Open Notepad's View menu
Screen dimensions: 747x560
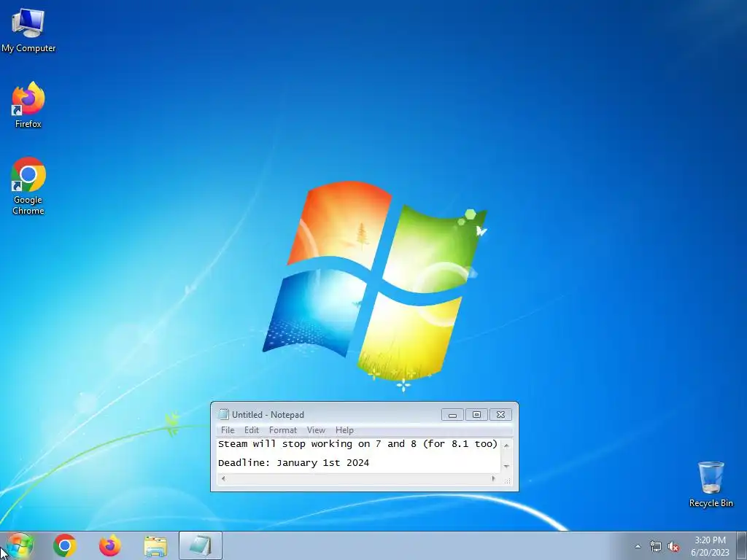[316, 430]
